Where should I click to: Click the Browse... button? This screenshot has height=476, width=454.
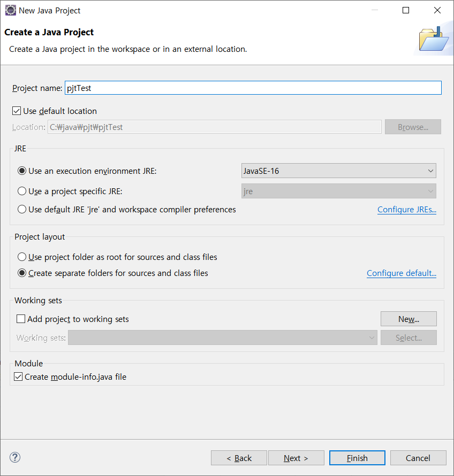click(x=413, y=127)
